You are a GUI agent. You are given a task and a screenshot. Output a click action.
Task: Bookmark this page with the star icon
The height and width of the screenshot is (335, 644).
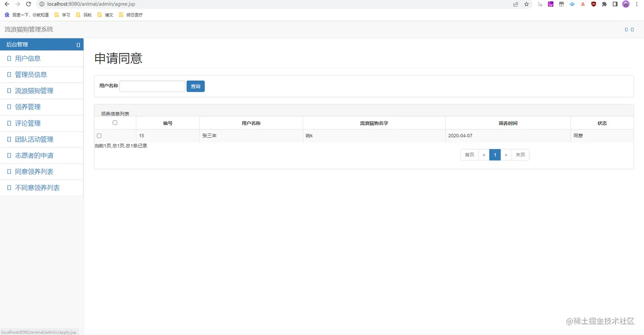click(x=526, y=4)
